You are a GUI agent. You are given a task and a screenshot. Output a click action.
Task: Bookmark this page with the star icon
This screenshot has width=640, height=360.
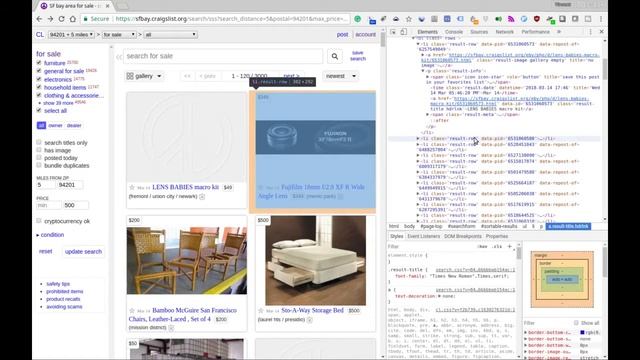pyautogui.click(x=409, y=19)
